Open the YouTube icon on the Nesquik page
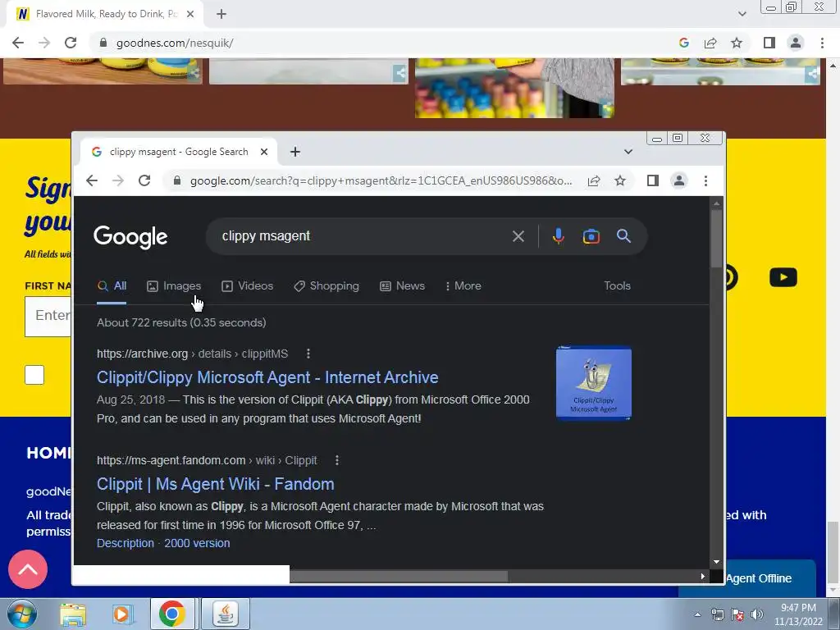Image resolution: width=840 pixels, height=630 pixels. pyautogui.click(x=783, y=277)
